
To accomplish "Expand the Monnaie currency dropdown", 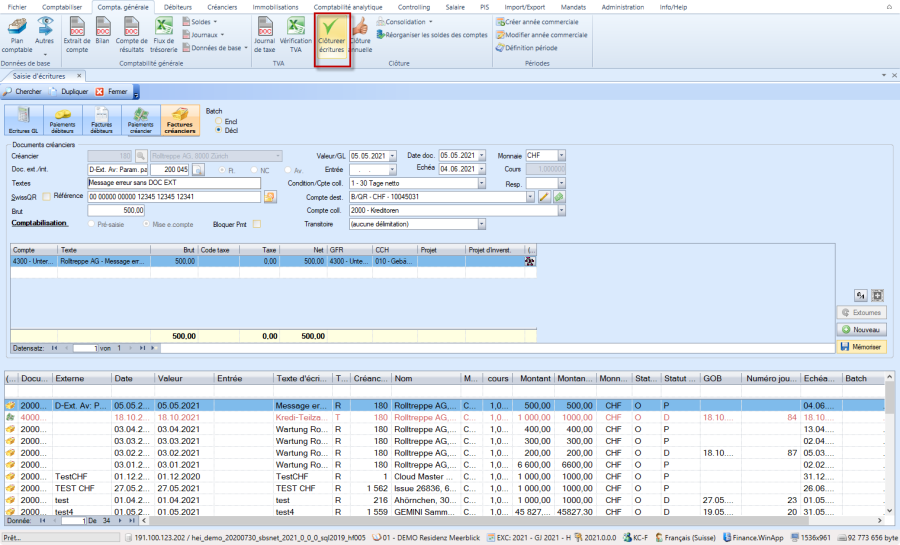I will click(x=561, y=156).
